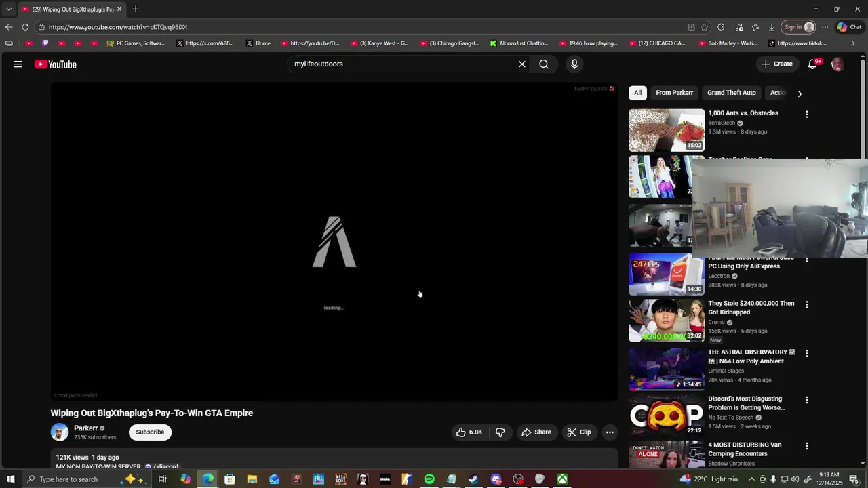Open the 247 FPS AliExpress PC thumbnail
868x488 pixels.
667,274
